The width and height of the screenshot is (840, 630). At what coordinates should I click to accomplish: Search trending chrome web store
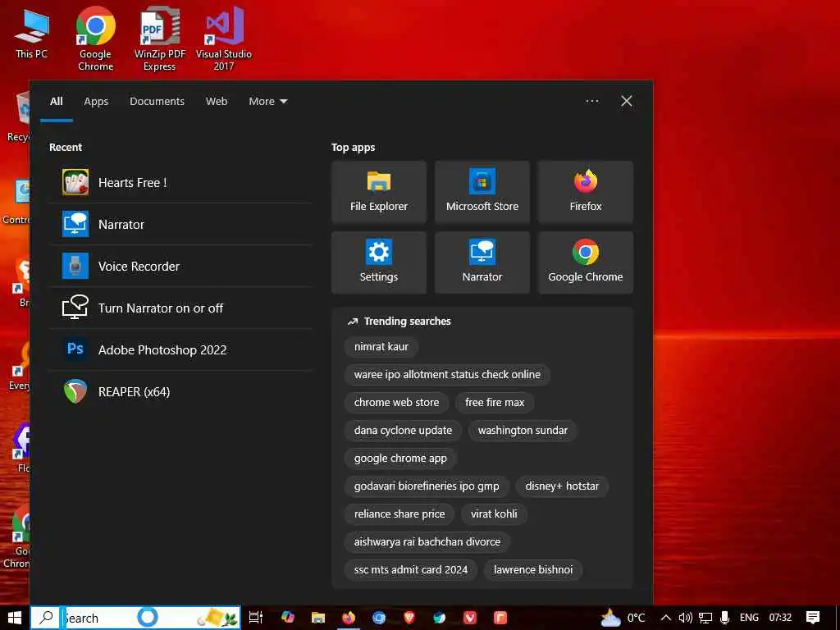pyautogui.click(x=396, y=402)
